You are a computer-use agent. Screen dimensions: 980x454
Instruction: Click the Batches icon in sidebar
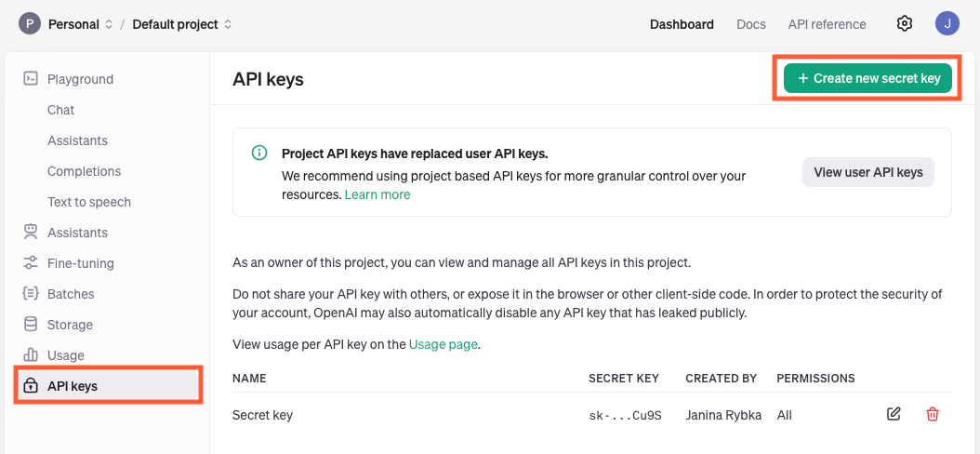click(31, 294)
